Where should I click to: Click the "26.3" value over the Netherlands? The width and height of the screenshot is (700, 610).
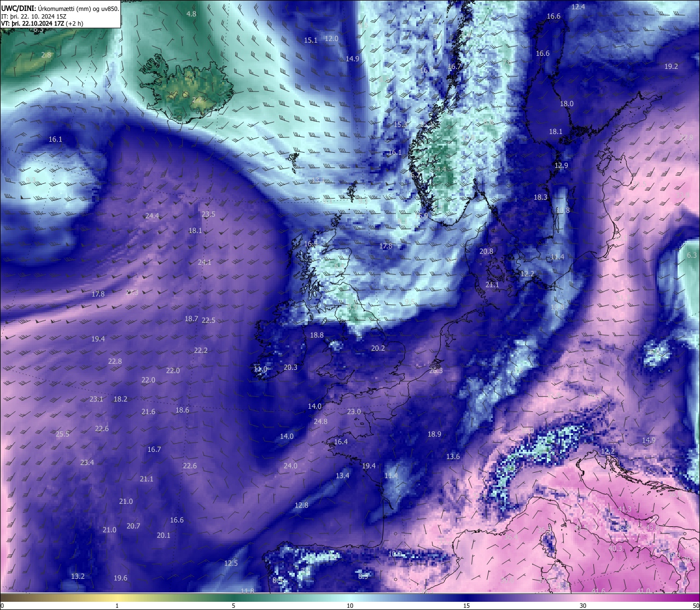[436, 370]
